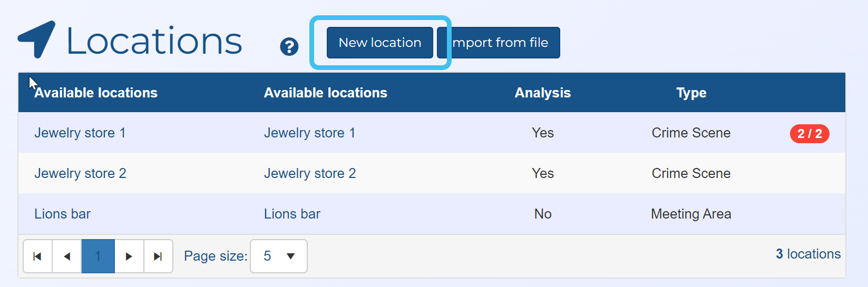
Task: Sort by the Analysis column header
Action: [542, 93]
